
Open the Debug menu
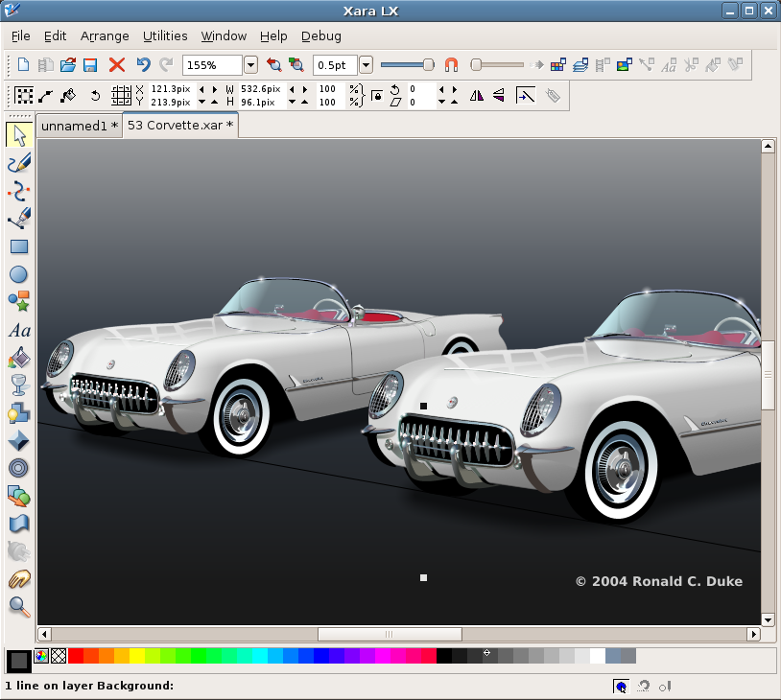coord(321,35)
